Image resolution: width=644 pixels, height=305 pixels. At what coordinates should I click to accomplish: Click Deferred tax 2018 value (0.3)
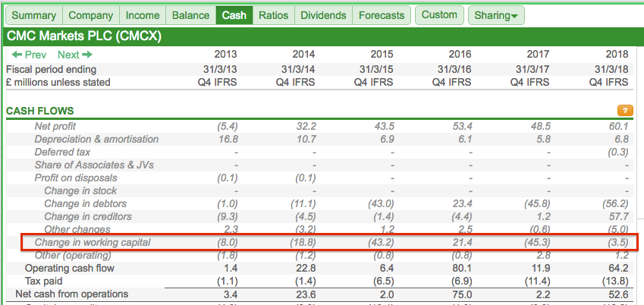[x=618, y=152]
